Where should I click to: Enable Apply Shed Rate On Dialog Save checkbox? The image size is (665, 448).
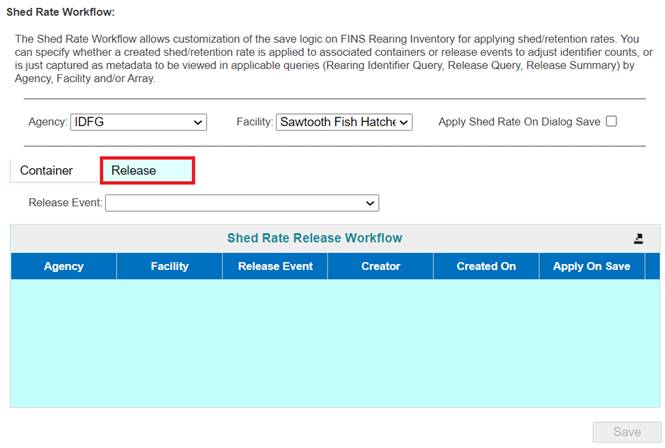coord(611,122)
